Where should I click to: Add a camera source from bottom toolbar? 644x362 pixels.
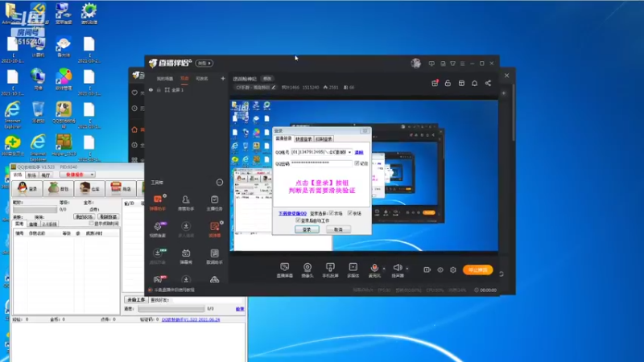coord(308,269)
